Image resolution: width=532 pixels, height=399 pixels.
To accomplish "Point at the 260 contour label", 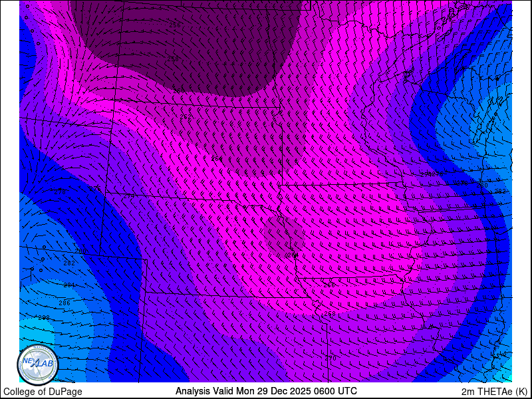I will (179, 90).
